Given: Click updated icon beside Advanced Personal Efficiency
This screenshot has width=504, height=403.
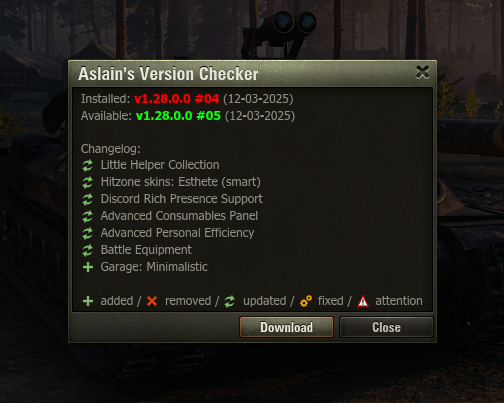Looking at the screenshot, I should point(88,233).
